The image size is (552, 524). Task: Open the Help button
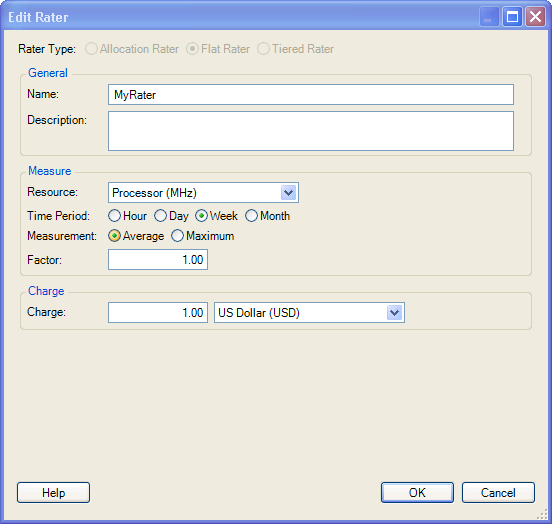coord(54,492)
